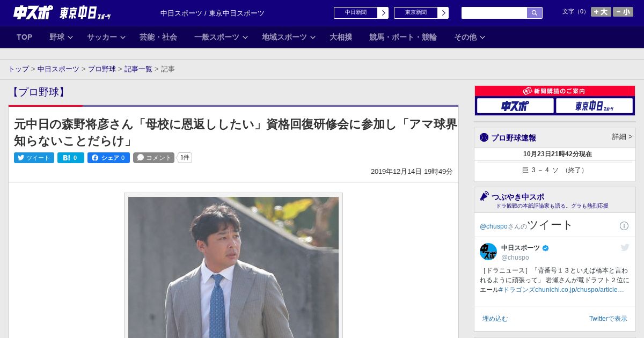Click the Twitter widget info icon
This screenshot has width=644, height=338.
click(624, 226)
